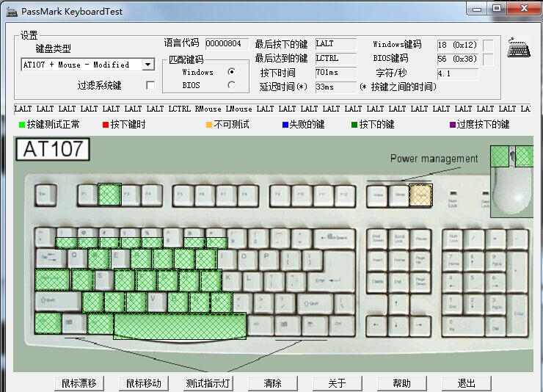Click the 语言代码 field showing 00000804

(227, 43)
